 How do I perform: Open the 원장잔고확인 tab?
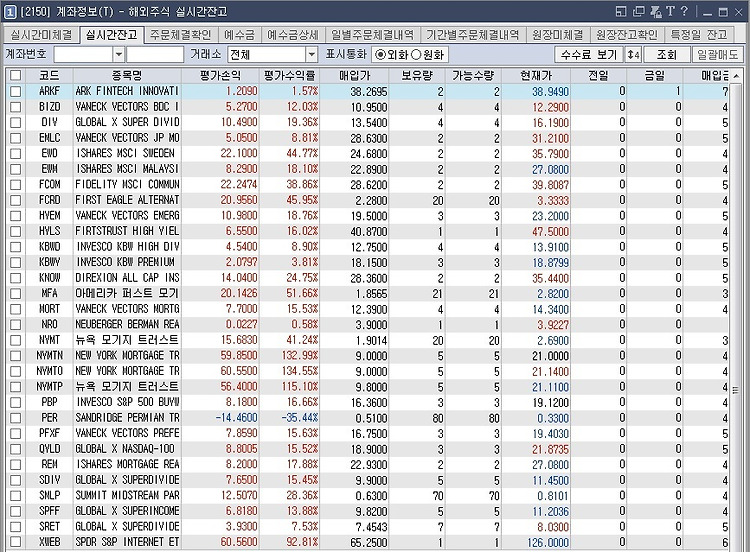627,35
